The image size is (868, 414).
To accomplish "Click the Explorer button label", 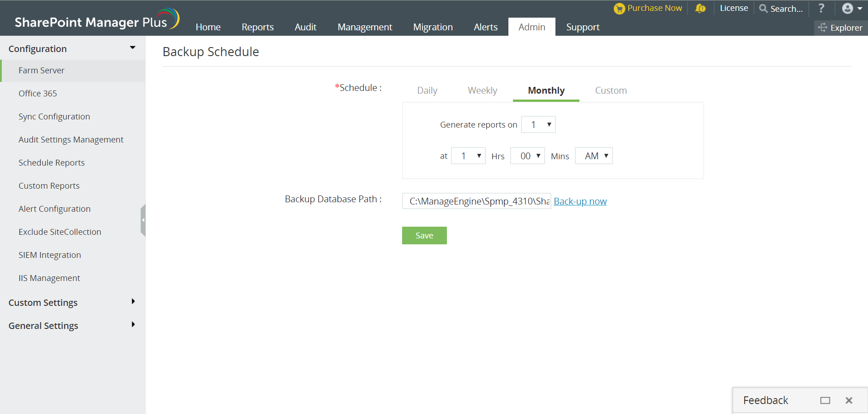I will (x=846, y=28).
